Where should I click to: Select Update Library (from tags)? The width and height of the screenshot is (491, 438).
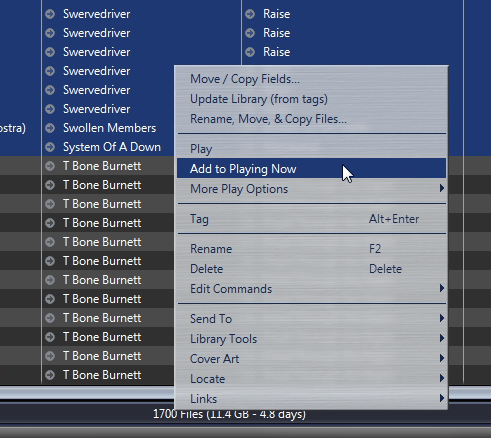pyautogui.click(x=311, y=99)
